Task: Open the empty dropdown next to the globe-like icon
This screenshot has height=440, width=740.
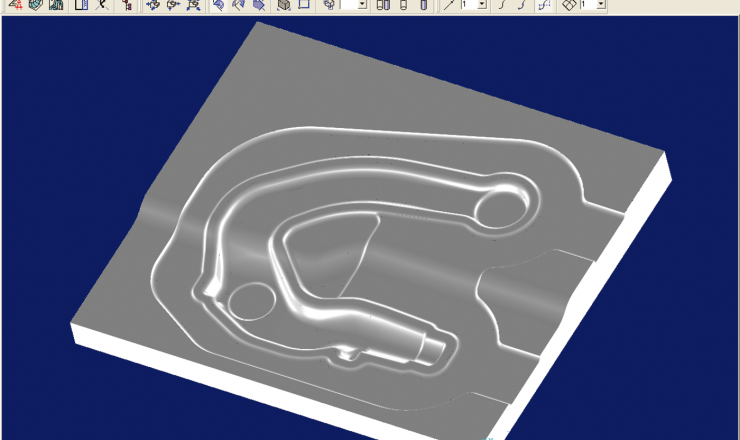Action: (x=361, y=5)
